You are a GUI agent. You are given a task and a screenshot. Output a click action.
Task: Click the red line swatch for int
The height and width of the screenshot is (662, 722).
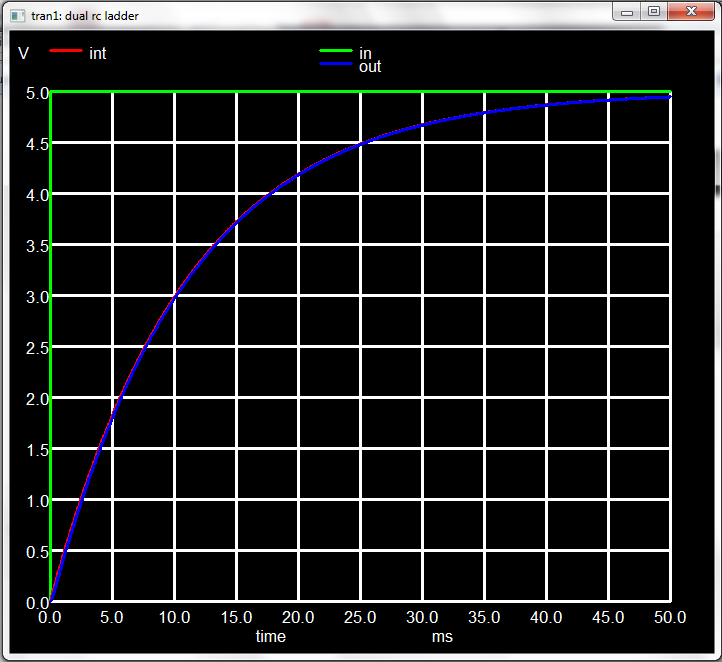pyautogui.click(x=66, y=50)
